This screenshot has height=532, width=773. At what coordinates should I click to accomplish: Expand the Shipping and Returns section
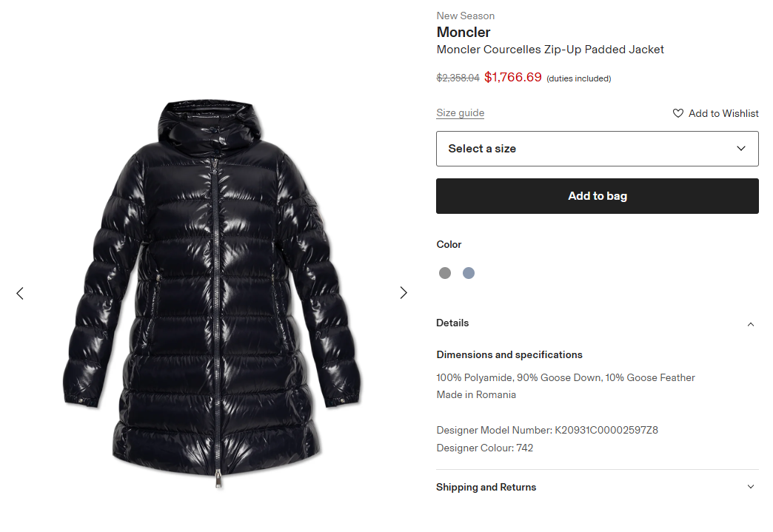(486, 487)
